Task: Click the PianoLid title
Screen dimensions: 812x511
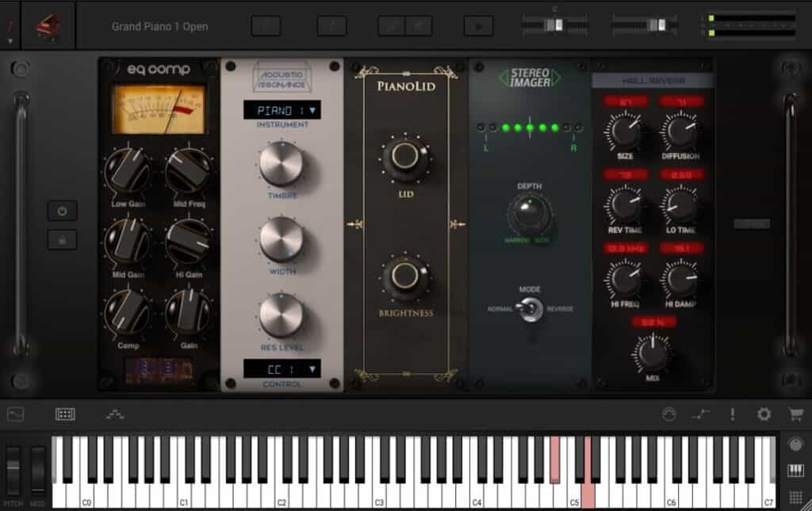Action: tap(406, 86)
